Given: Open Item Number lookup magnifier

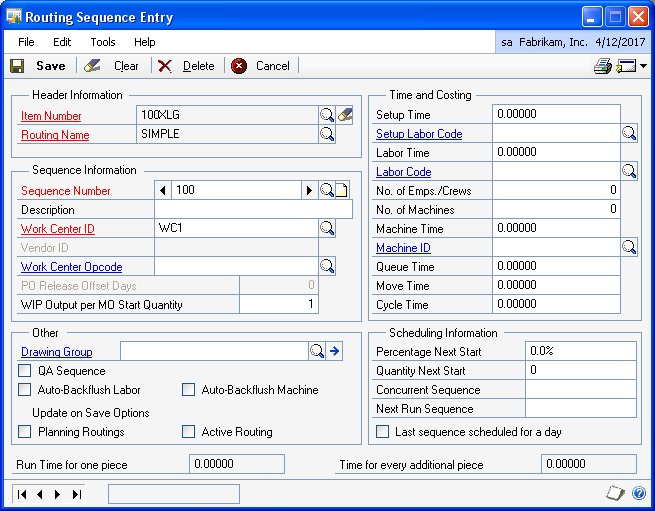Looking at the screenshot, I should pos(327,115).
